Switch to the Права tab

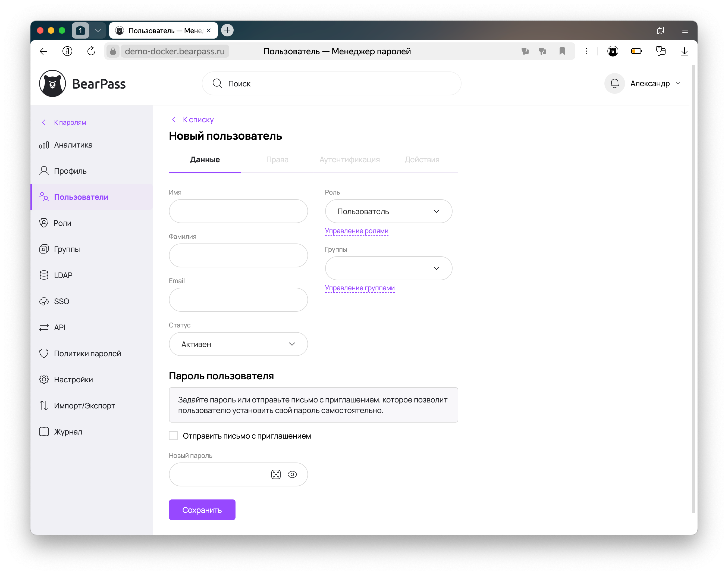coord(277,160)
